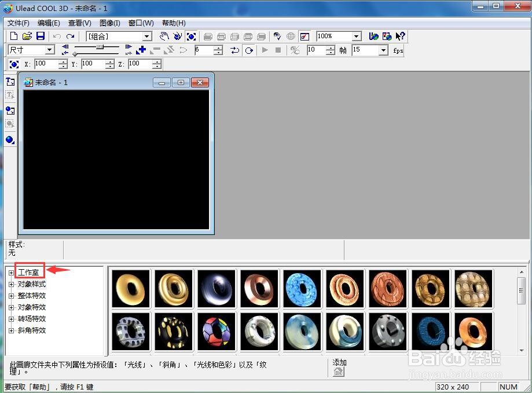This screenshot has width=532, height=393.
Task: Undo the last action
Action: (57, 36)
